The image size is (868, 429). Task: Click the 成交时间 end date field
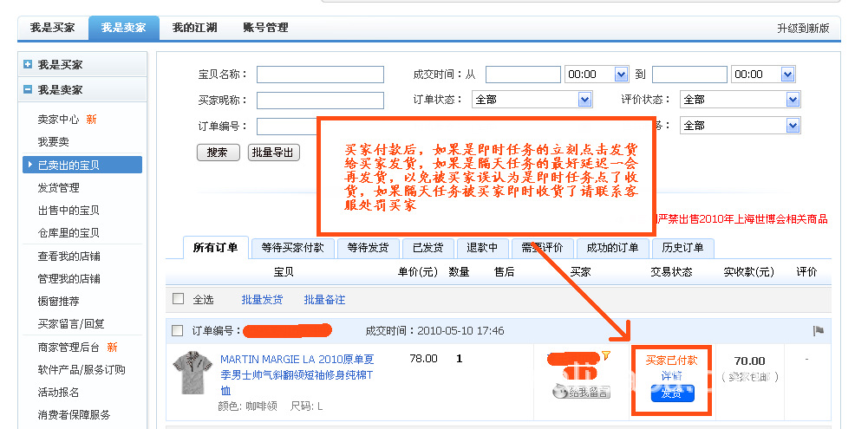point(689,75)
